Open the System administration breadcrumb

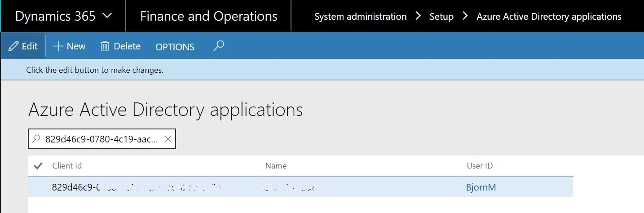coord(361,17)
